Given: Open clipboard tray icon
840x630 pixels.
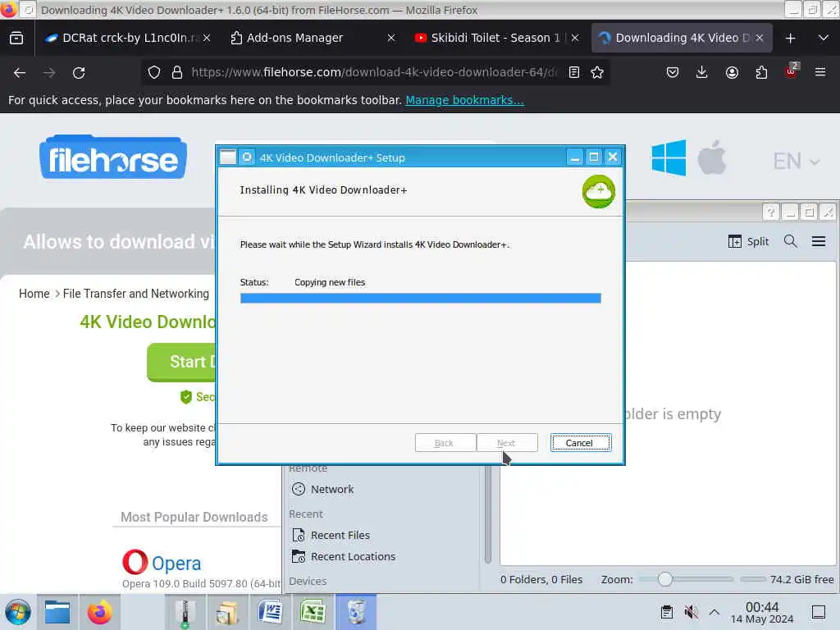Looking at the screenshot, I should [x=666, y=612].
